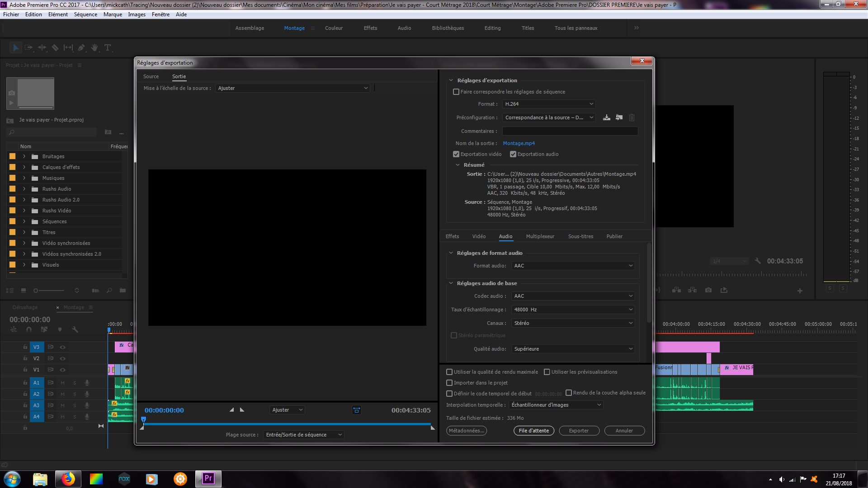The height and width of the screenshot is (488, 868).
Task: Open the Séquence menu
Action: [x=85, y=14]
